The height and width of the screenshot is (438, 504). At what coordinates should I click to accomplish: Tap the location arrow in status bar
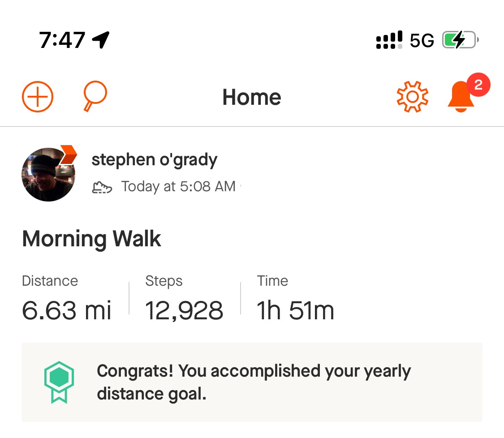[x=101, y=40]
